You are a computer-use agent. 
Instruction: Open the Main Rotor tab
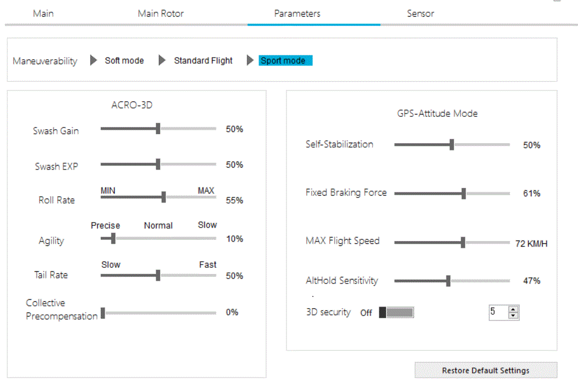click(x=161, y=13)
